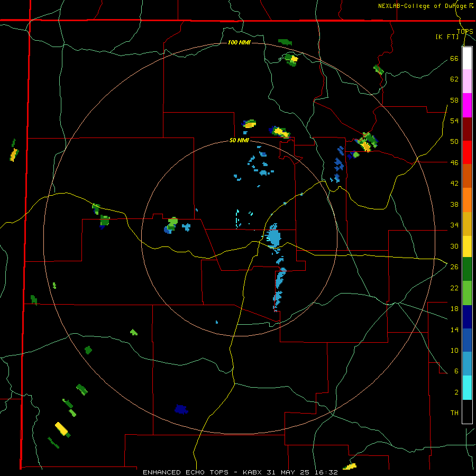Select the bright red legend swatch
The width and height of the screenshot is (476, 476).
point(467,152)
